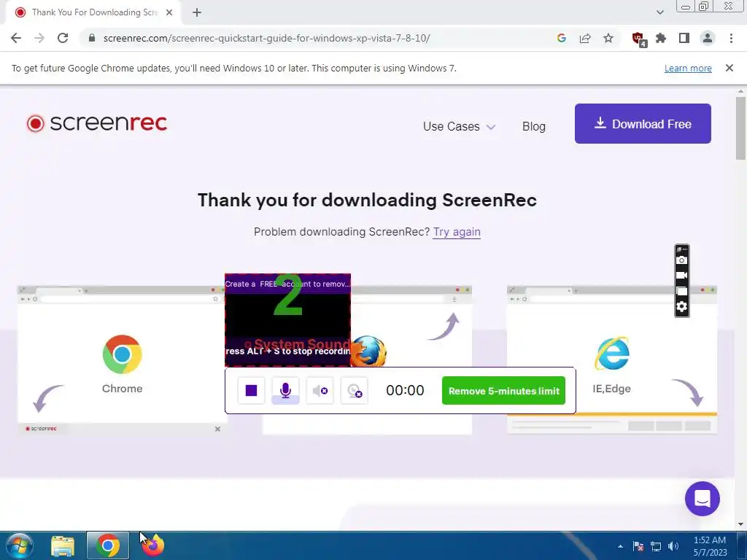Click the Download Free button
This screenshot has width=747, height=560.
click(x=643, y=124)
